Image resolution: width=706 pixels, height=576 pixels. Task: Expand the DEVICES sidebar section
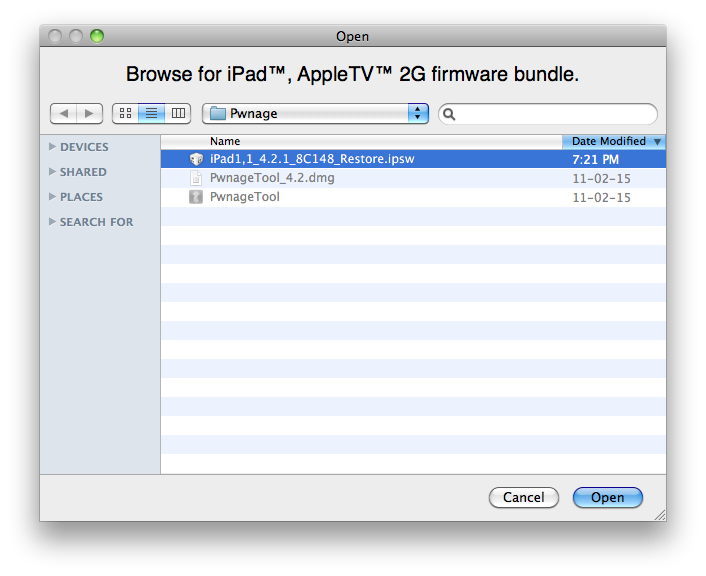52,147
